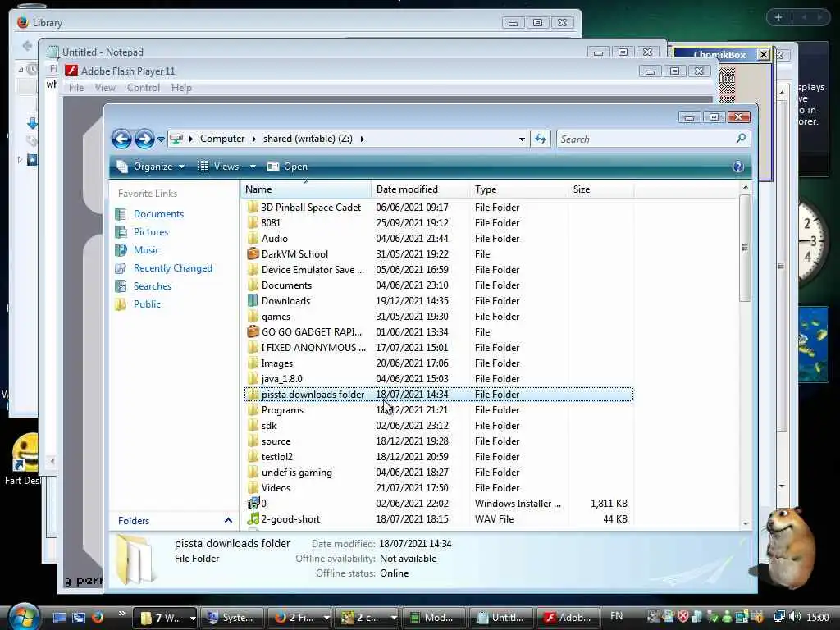Select undef is gaming folder
840x630 pixels.
[297, 472]
